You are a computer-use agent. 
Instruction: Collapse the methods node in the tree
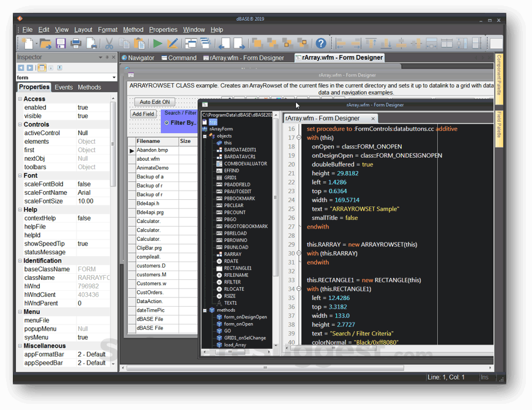(205, 310)
